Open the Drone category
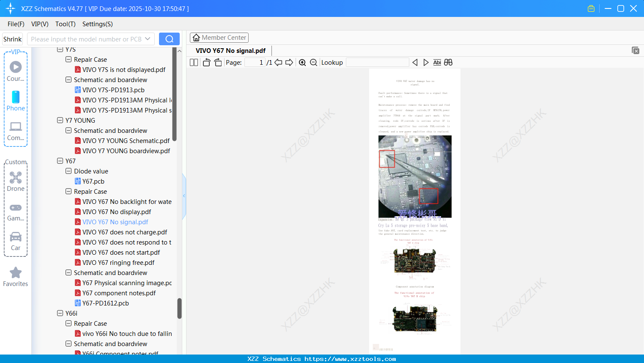 click(16, 181)
